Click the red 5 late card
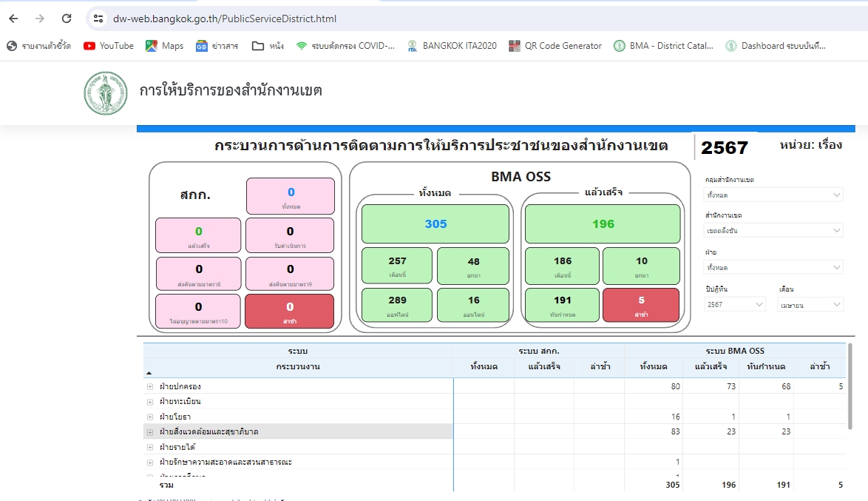This screenshot has height=501, width=868. click(642, 305)
